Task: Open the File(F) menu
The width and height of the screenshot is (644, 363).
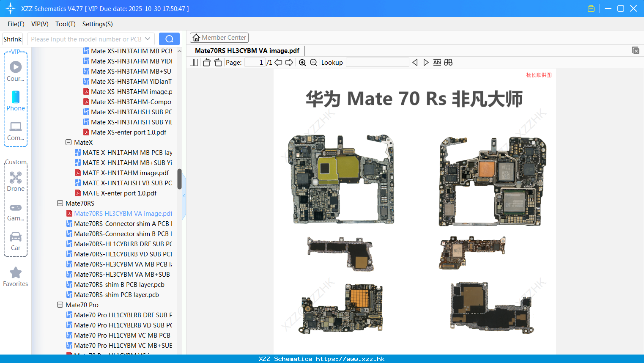Action: coord(16,24)
